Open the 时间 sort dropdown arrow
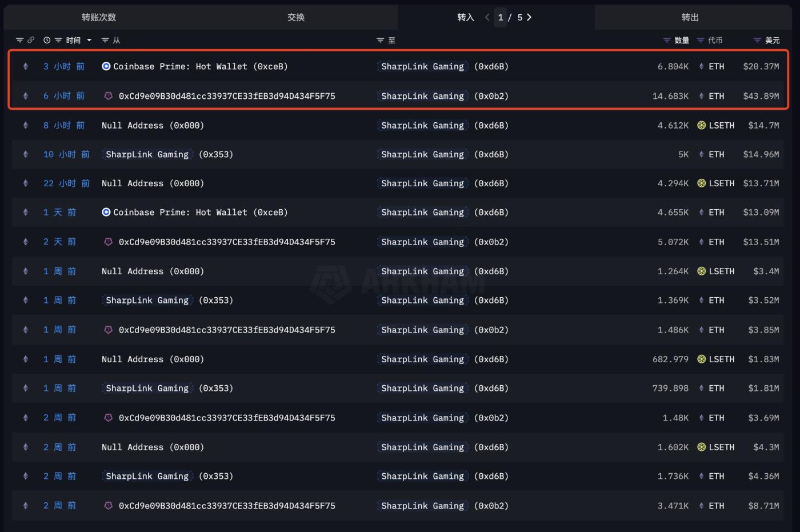The width and height of the screenshot is (800, 532). (x=89, y=40)
